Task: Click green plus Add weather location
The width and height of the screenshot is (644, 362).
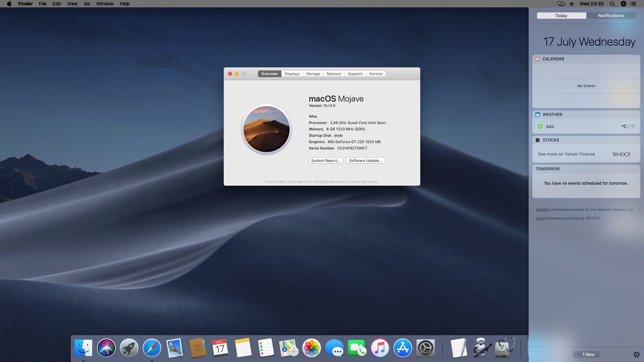Action: tap(540, 126)
